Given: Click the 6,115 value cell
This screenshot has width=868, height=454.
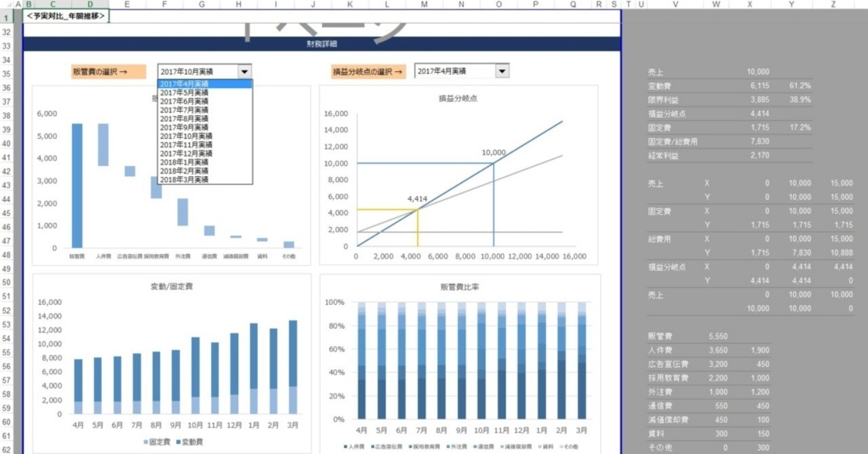Looking at the screenshot, I should point(759,86).
